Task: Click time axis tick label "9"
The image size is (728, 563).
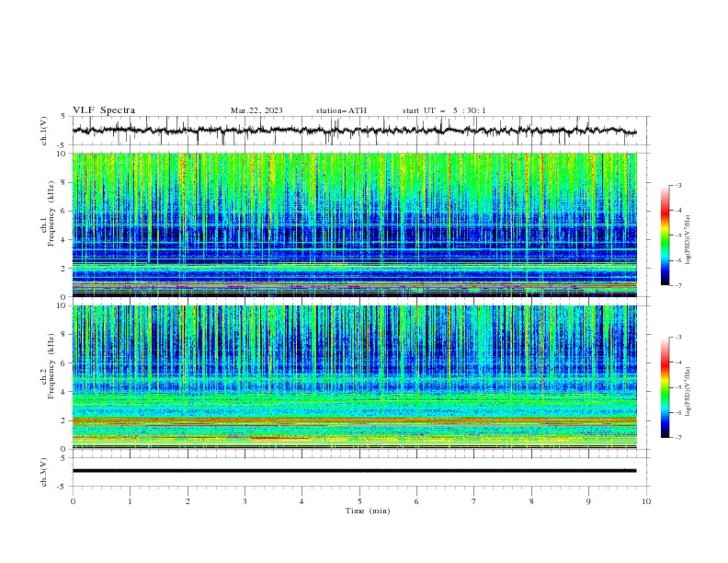Action: click(588, 501)
